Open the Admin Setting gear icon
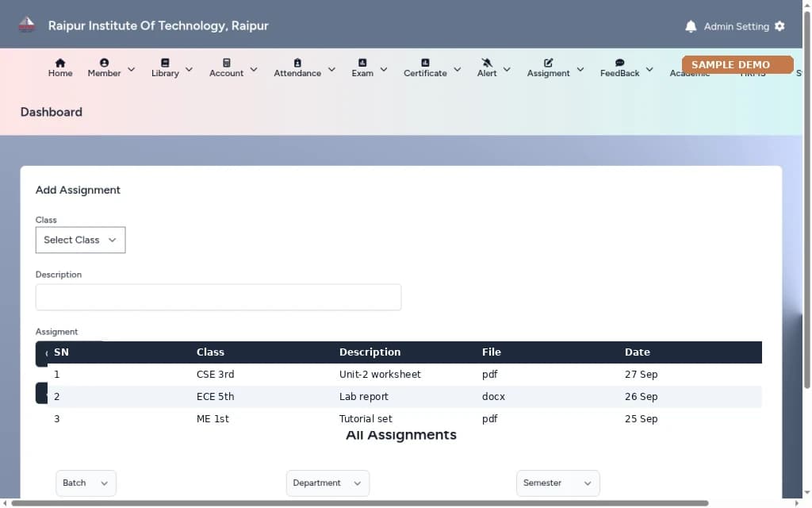 (779, 26)
